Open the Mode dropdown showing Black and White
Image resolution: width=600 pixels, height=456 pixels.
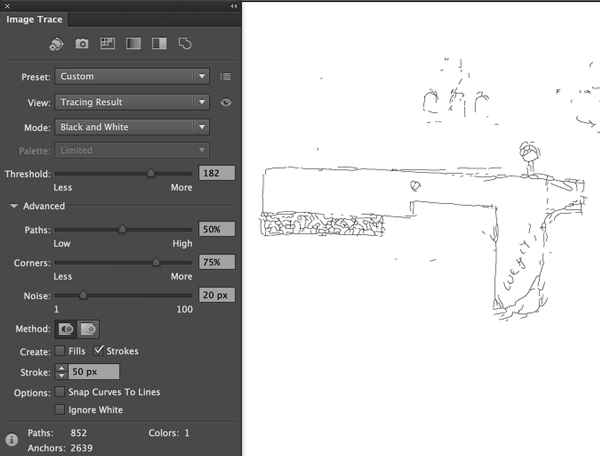pos(132,127)
